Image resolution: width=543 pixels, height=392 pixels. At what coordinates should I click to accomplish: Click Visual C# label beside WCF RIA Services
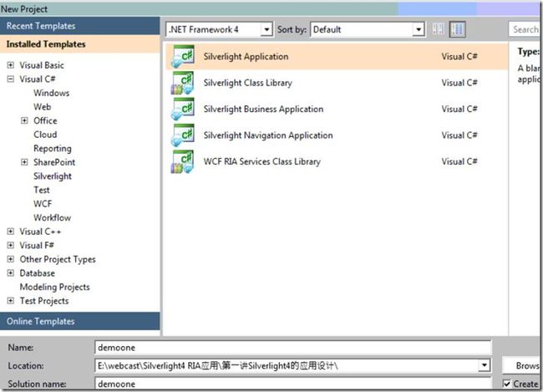(x=459, y=161)
